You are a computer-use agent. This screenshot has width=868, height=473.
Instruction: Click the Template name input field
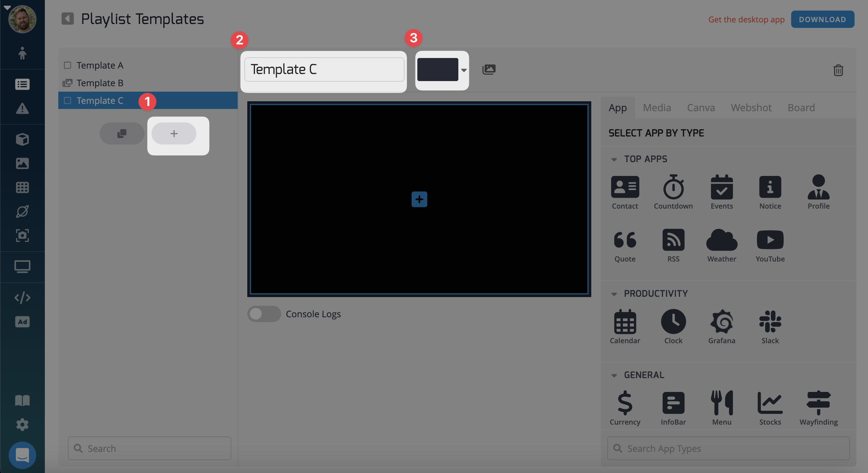(x=324, y=69)
